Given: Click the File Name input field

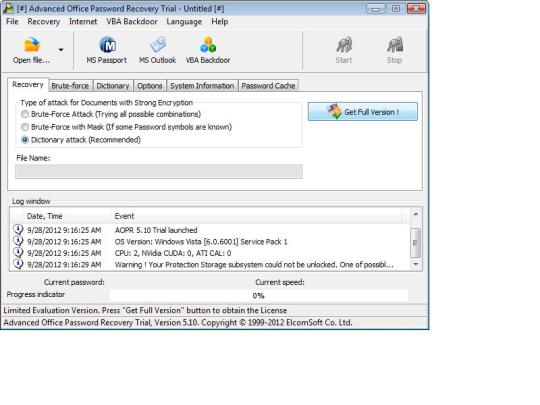Looking at the screenshot, I should [x=159, y=172].
